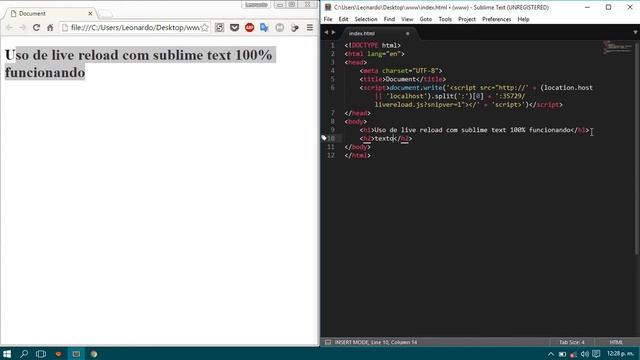Open Firefox from the taskbar

tap(58, 353)
